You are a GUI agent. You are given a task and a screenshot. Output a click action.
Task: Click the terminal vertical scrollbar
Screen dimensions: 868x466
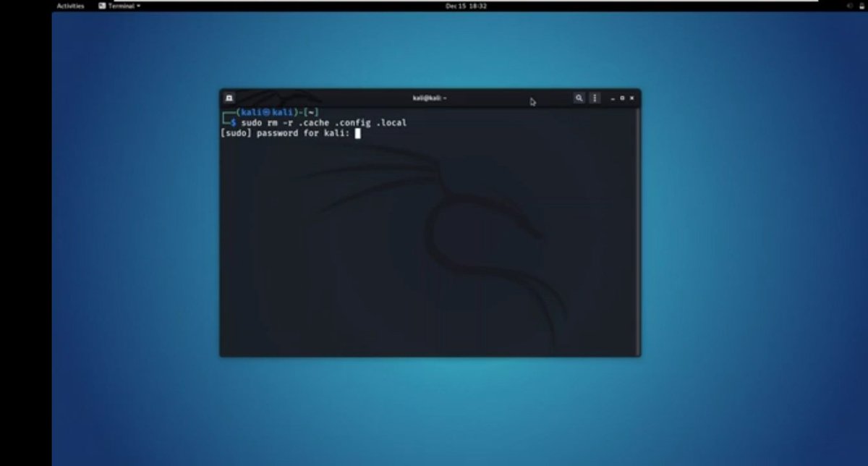click(638, 232)
